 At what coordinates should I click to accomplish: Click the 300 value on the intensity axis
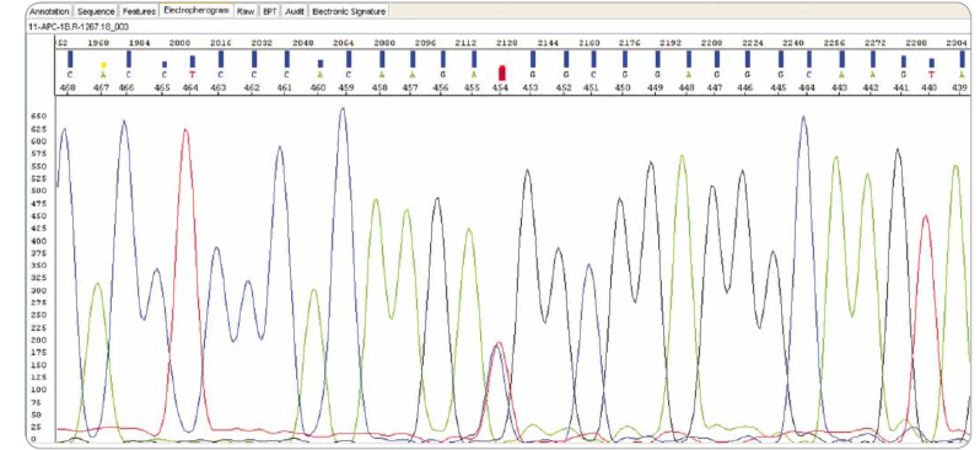[x=39, y=291]
